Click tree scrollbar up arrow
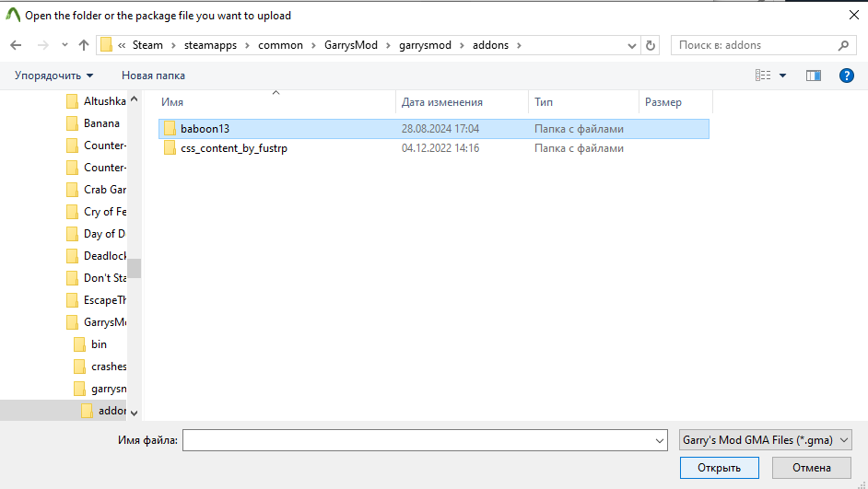This screenshot has width=868, height=489. tap(134, 99)
